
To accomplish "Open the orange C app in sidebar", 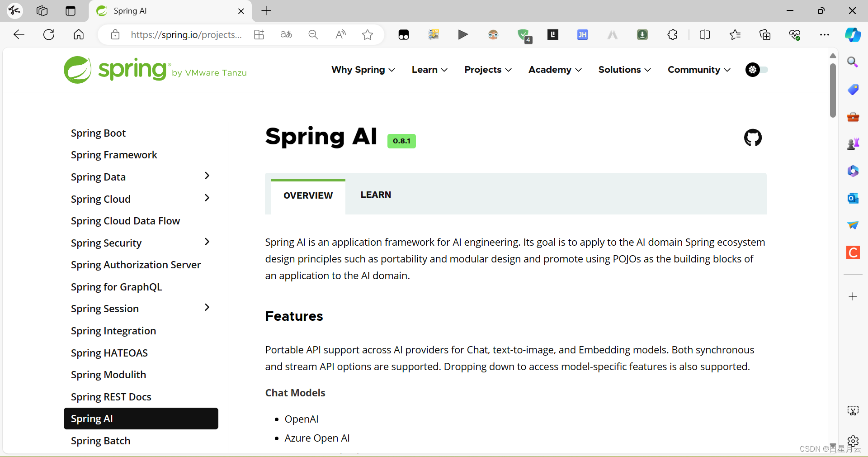I will pos(853,252).
